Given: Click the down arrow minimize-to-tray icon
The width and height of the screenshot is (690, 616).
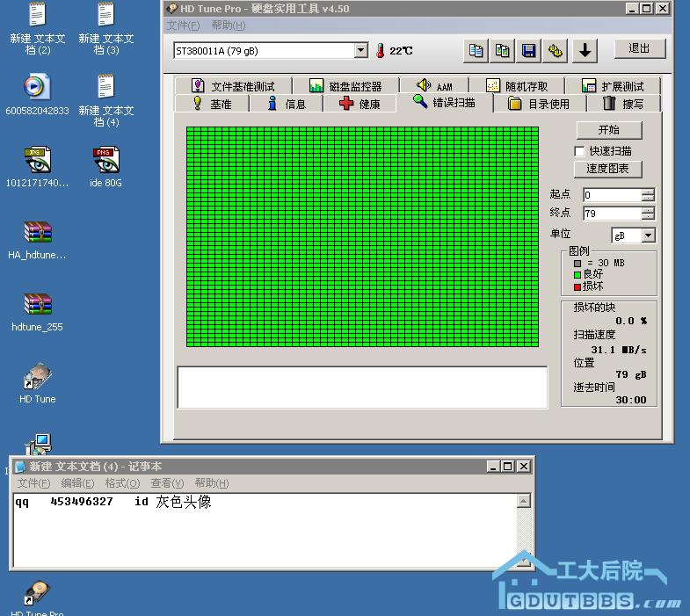Looking at the screenshot, I should (585, 51).
